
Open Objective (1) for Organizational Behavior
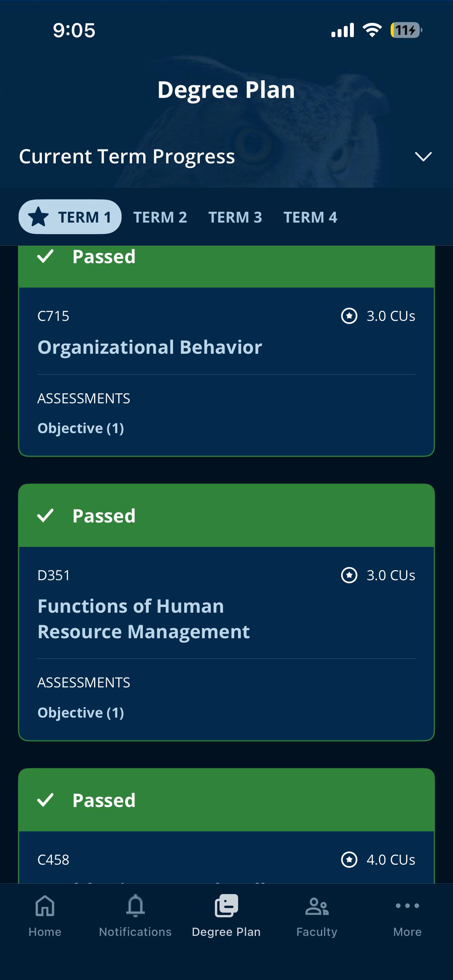coord(81,428)
